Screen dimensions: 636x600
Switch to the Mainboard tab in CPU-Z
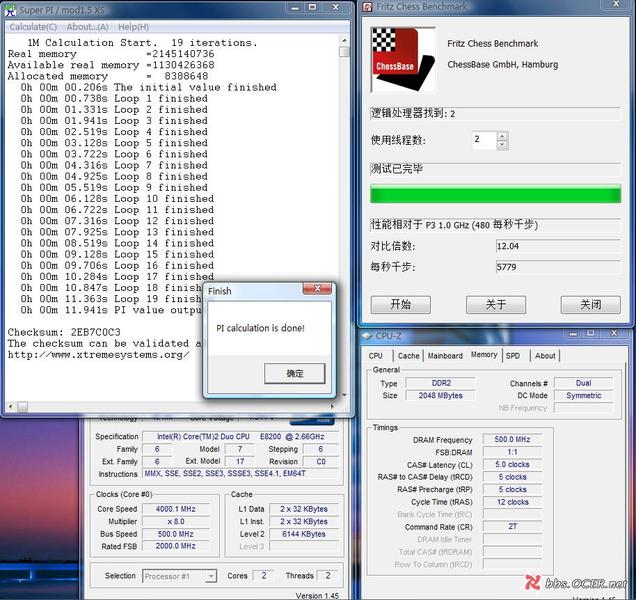[x=445, y=356]
